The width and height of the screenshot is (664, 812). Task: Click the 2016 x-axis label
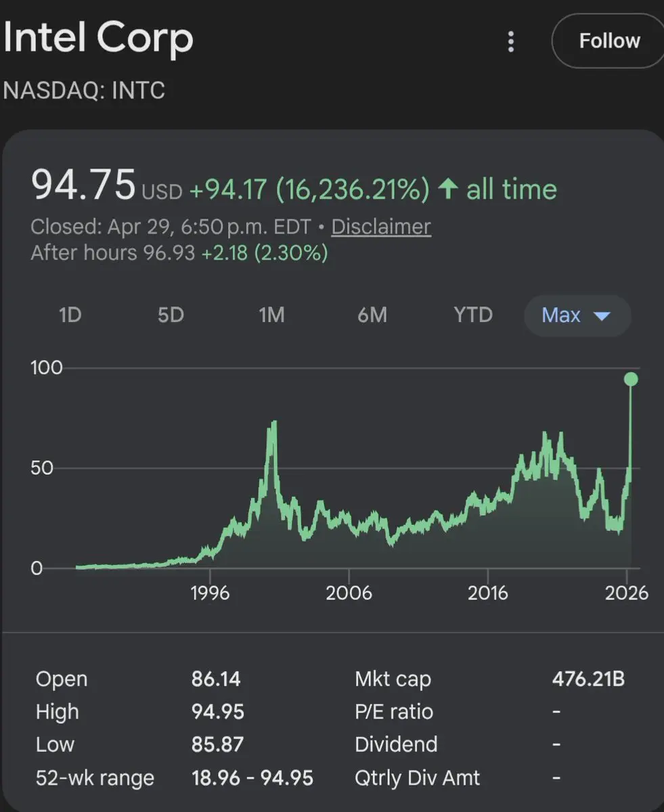tap(487, 593)
